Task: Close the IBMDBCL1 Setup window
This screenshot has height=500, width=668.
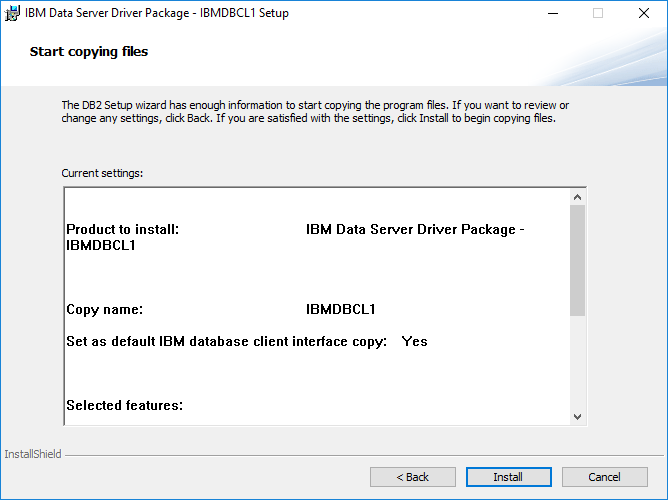Action: [x=644, y=14]
